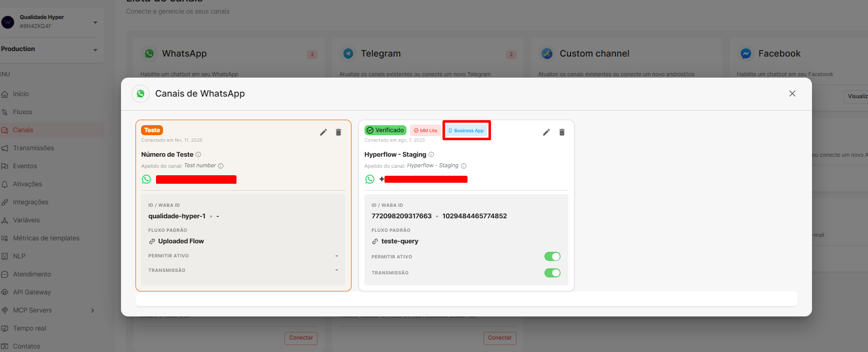
Task: Click the Business App badge
Action: pyautogui.click(x=466, y=131)
